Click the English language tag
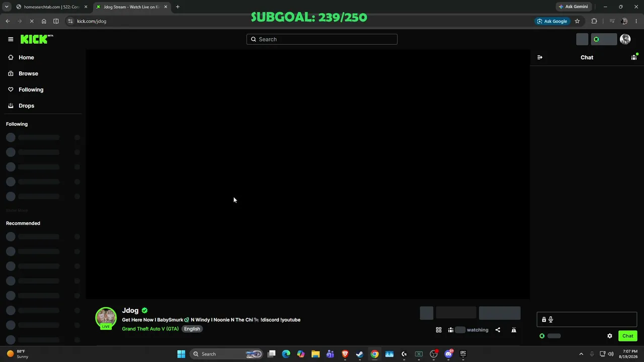Viewport: 644px width, 362px height. tap(192, 329)
